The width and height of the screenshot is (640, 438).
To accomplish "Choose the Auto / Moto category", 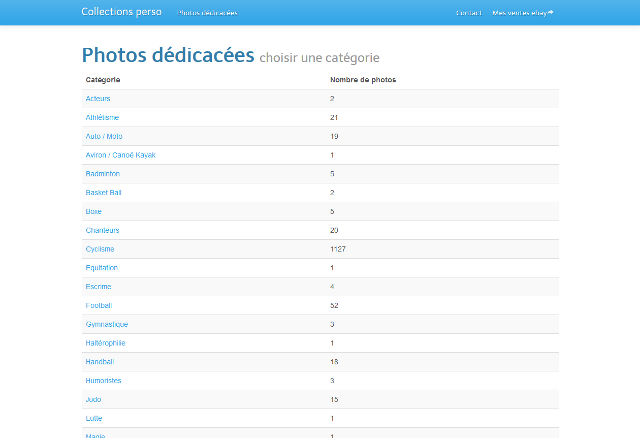I will click(104, 136).
